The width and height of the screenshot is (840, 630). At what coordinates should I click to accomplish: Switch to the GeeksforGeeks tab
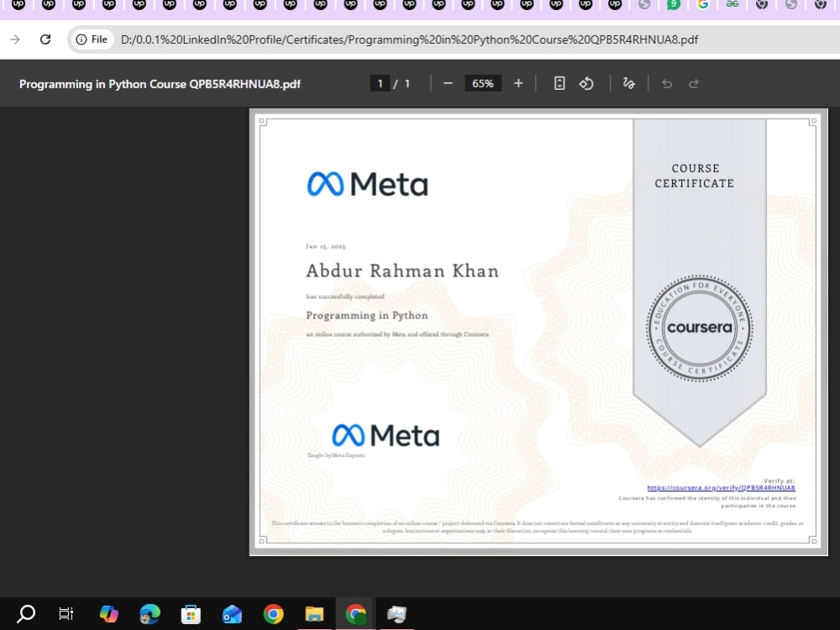(x=732, y=4)
